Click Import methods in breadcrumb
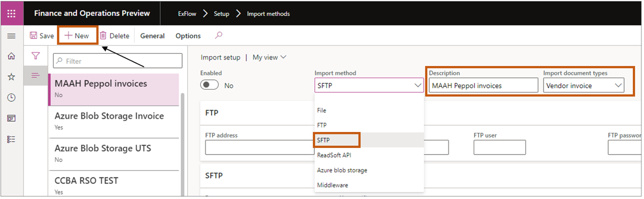This screenshot has height=199, width=644. click(x=269, y=13)
